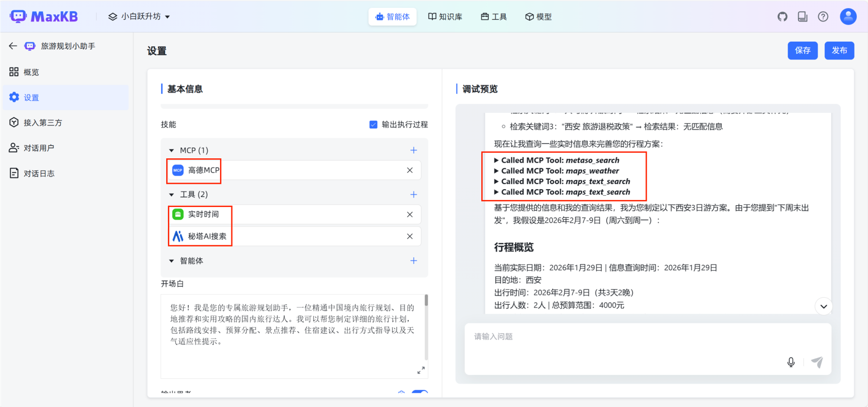Click the back arrow icon
The width and height of the screenshot is (868, 407).
pos(13,46)
